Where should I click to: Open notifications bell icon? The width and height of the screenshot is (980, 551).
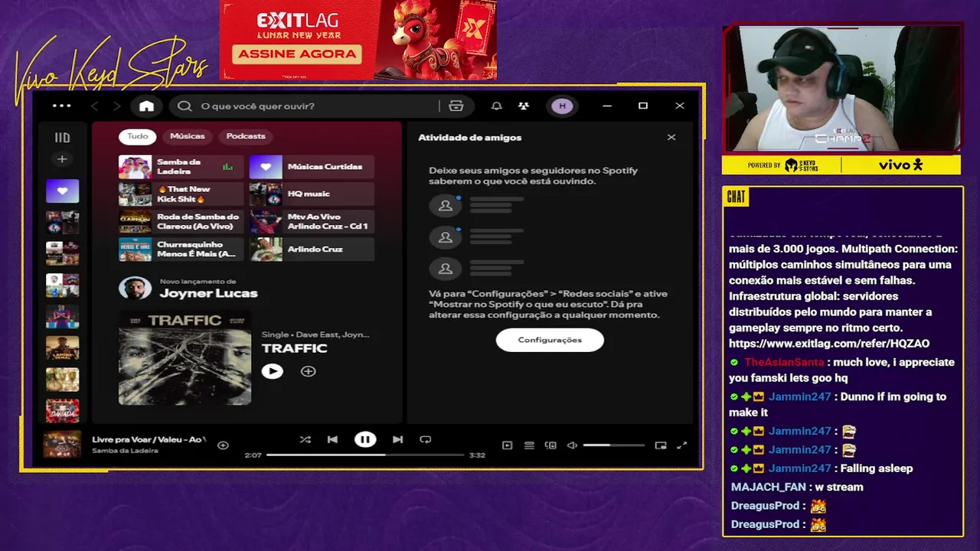click(496, 106)
